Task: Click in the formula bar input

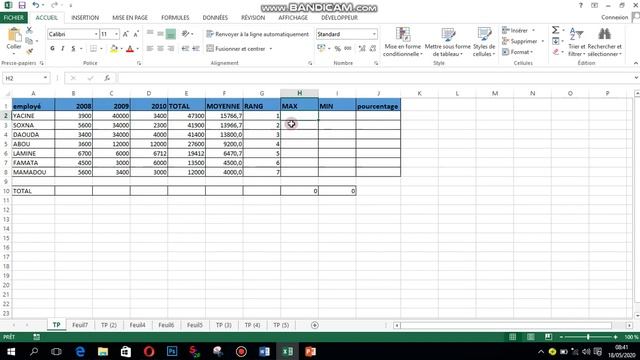Action: (x=376, y=78)
